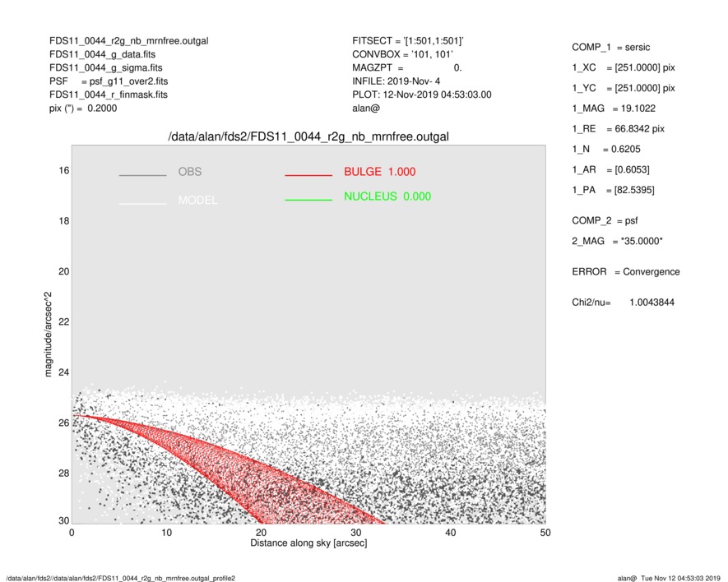Click the MAGZPT = 0. line
728x582 pixels.
click(406, 67)
